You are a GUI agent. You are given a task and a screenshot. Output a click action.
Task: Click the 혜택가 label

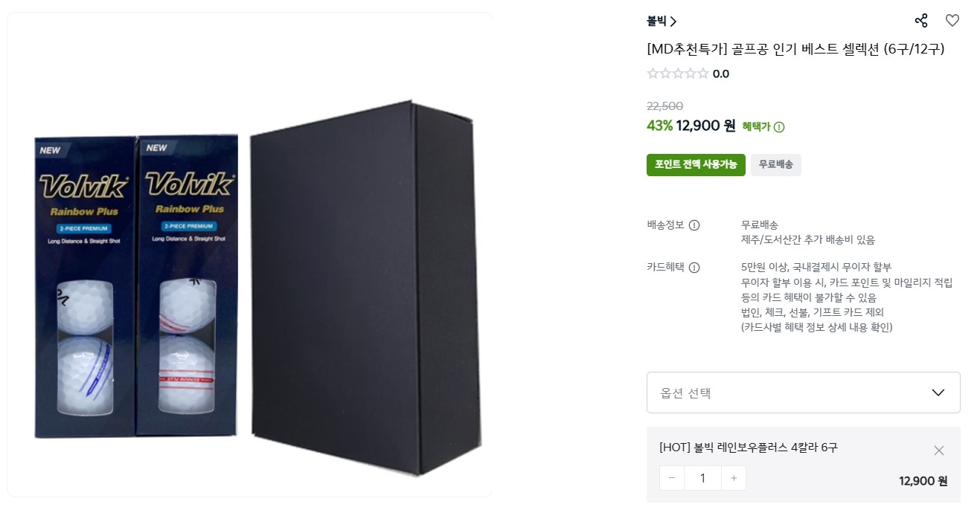coord(756,127)
